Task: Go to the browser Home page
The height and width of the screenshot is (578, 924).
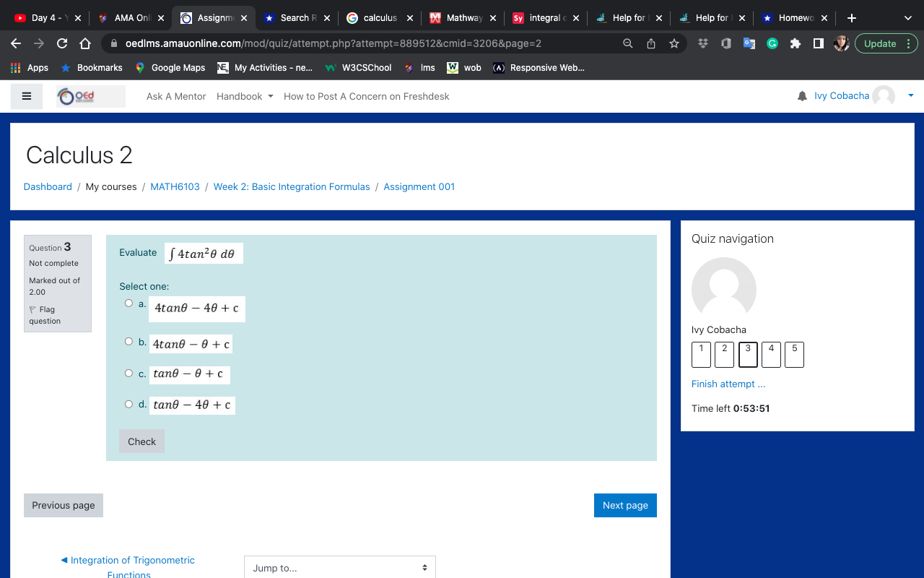Action: [85, 43]
